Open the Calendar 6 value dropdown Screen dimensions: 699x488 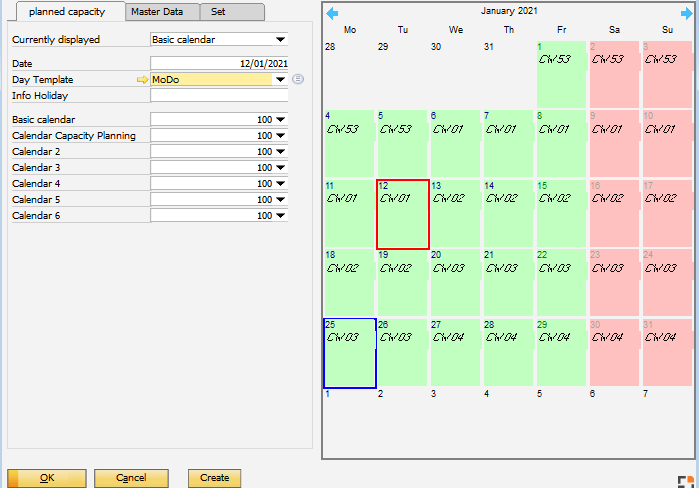(x=281, y=216)
